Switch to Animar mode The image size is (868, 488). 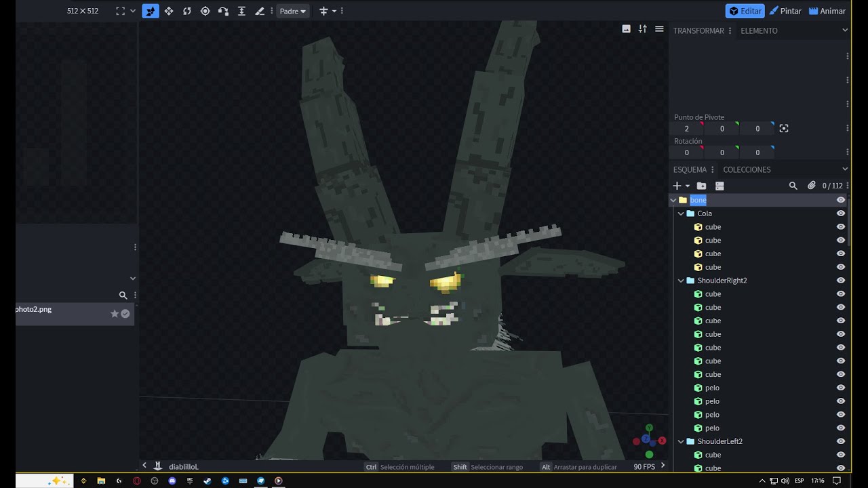tap(827, 11)
